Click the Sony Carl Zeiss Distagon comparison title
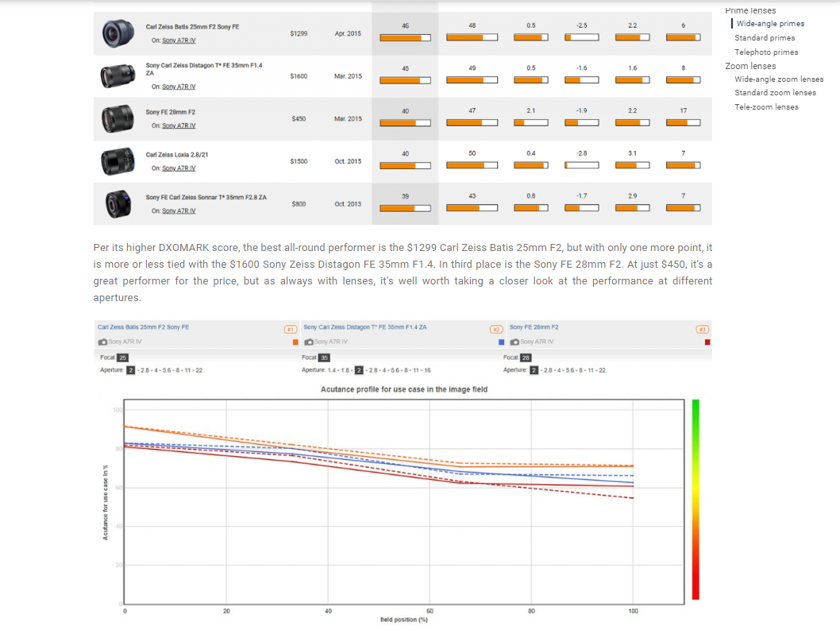The height and width of the screenshot is (630, 840). click(x=365, y=327)
